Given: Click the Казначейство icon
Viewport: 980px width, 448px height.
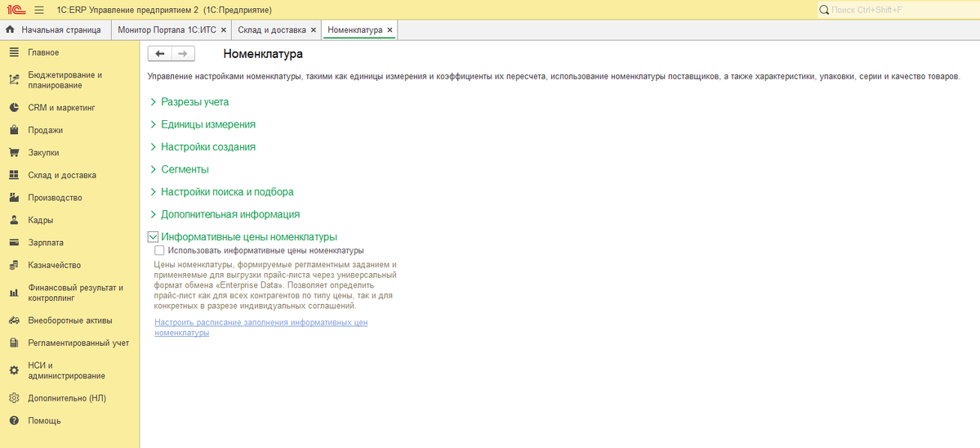Looking at the screenshot, I should pyautogui.click(x=13, y=265).
